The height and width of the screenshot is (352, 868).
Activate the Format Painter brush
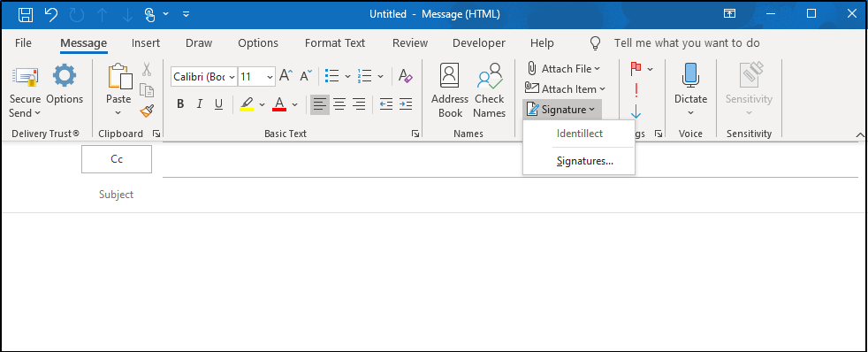(x=147, y=111)
